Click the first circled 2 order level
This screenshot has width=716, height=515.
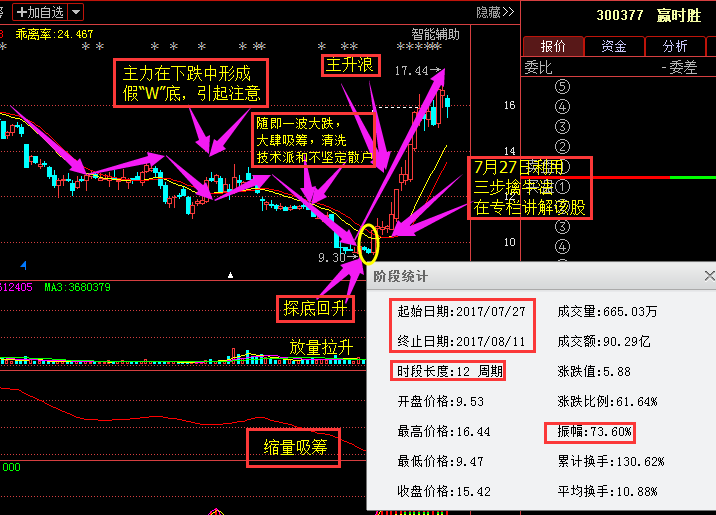563,146
